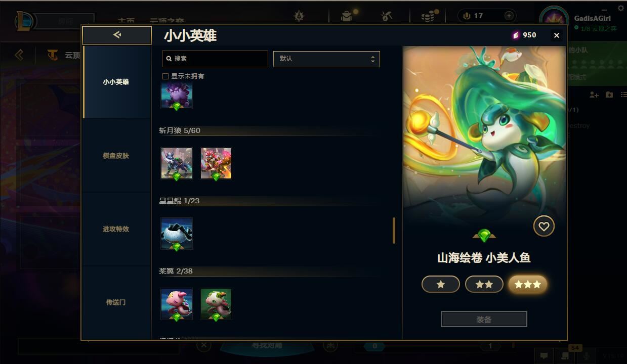This screenshot has height=364, width=627.
Task: Open the 传送门 tab
Action: [x=116, y=302]
